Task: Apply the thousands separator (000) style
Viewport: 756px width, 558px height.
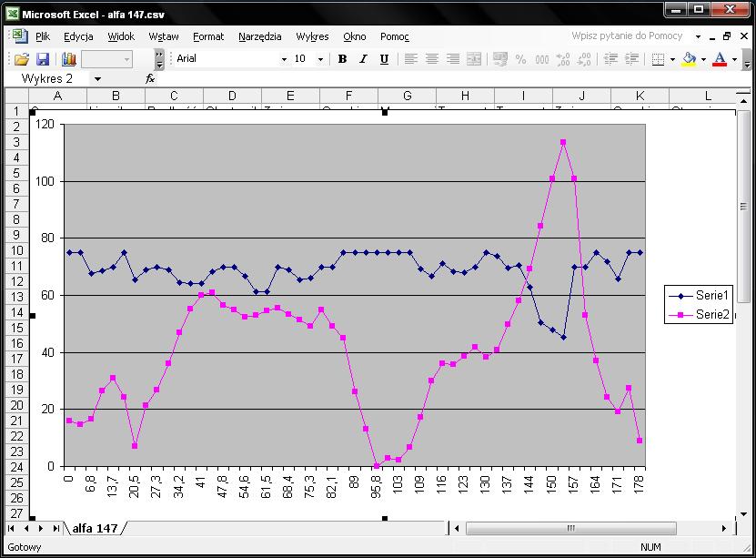Action: coord(542,59)
